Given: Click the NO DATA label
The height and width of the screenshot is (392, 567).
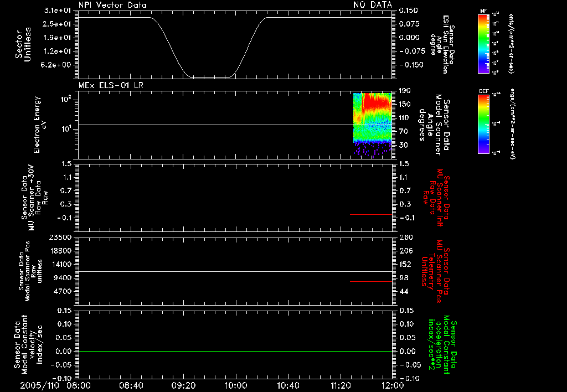Looking at the screenshot, I should click(373, 4).
